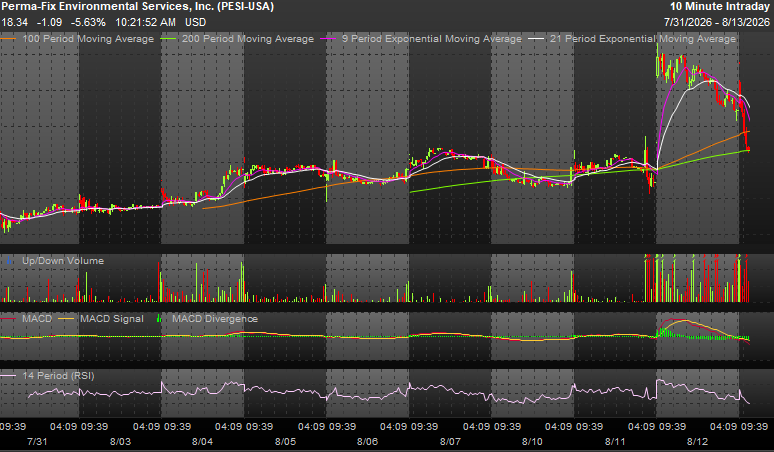Screen dimensions: 774x452
Task: Click the green 200 Period Moving Average line swatch
Action: [x=169, y=39]
